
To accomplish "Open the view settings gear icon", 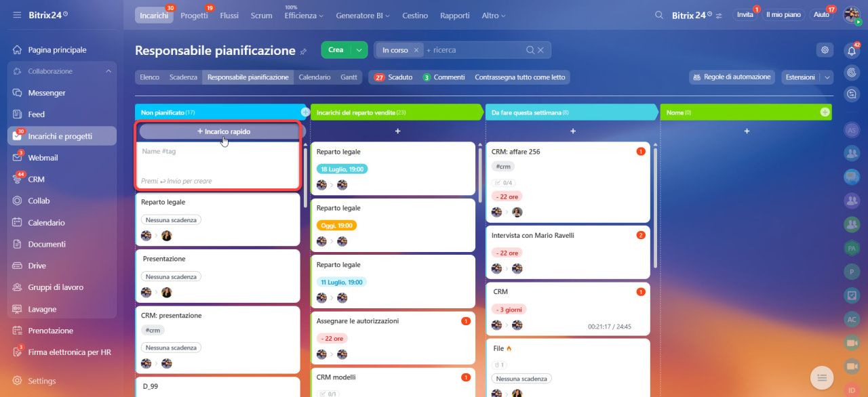I will click(825, 49).
